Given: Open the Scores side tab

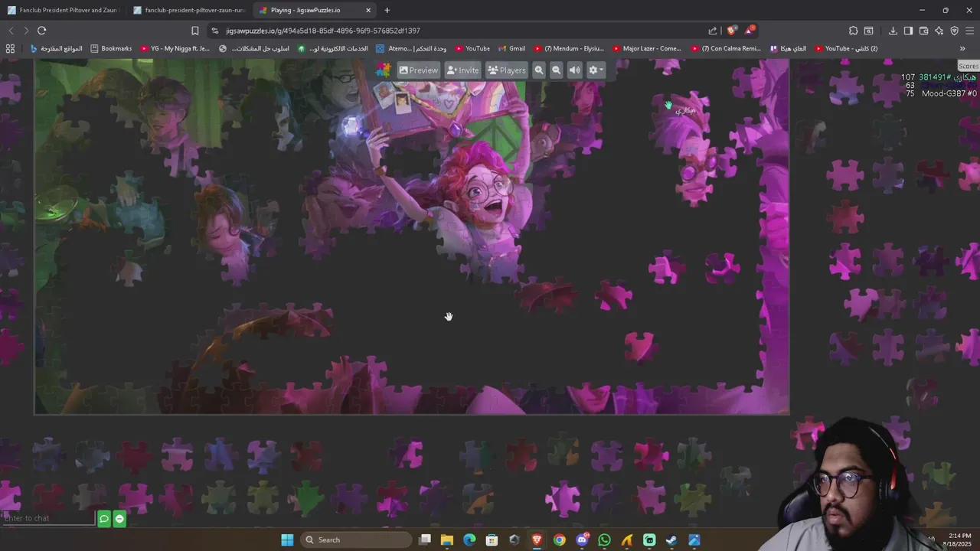Looking at the screenshot, I should click(969, 67).
